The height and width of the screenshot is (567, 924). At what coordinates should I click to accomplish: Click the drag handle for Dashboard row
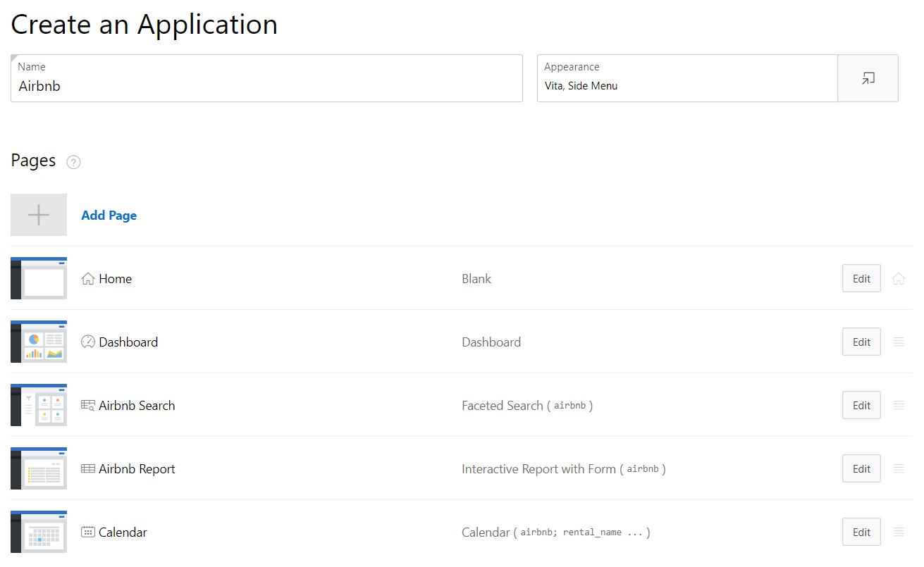pyautogui.click(x=899, y=342)
